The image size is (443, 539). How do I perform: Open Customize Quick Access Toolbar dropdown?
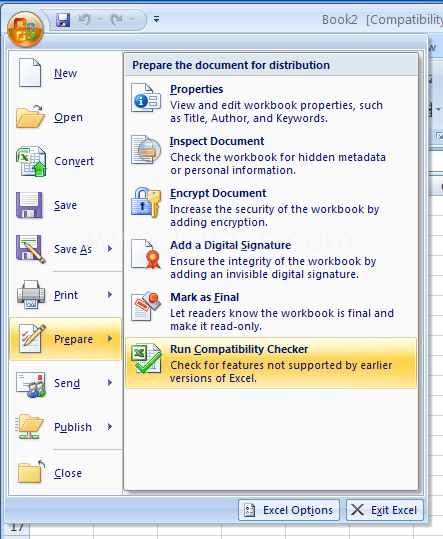(x=156, y=19)
